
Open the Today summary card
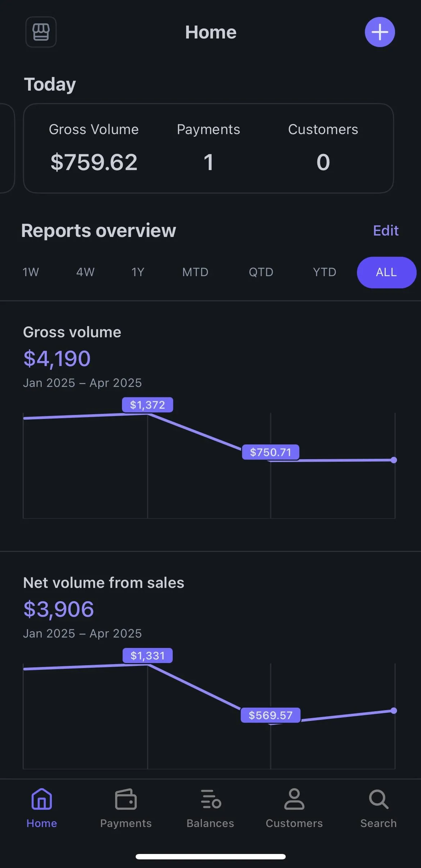208,148
